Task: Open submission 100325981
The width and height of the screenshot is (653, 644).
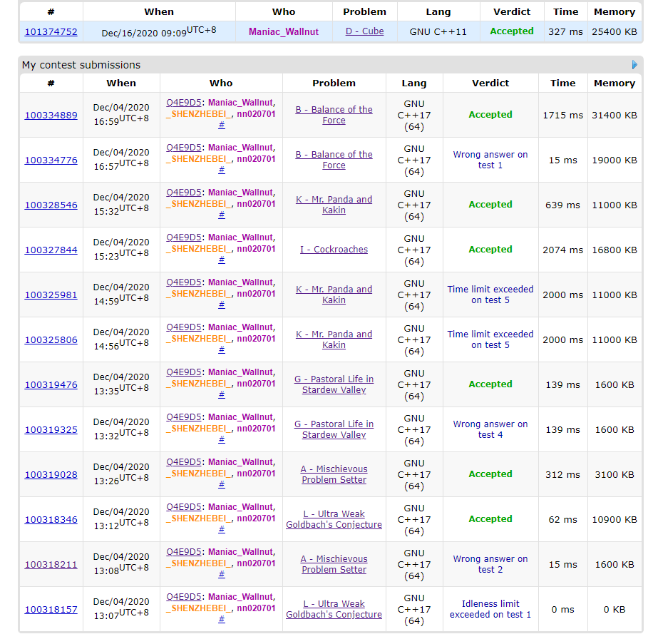Action: [x=51, y=295]
